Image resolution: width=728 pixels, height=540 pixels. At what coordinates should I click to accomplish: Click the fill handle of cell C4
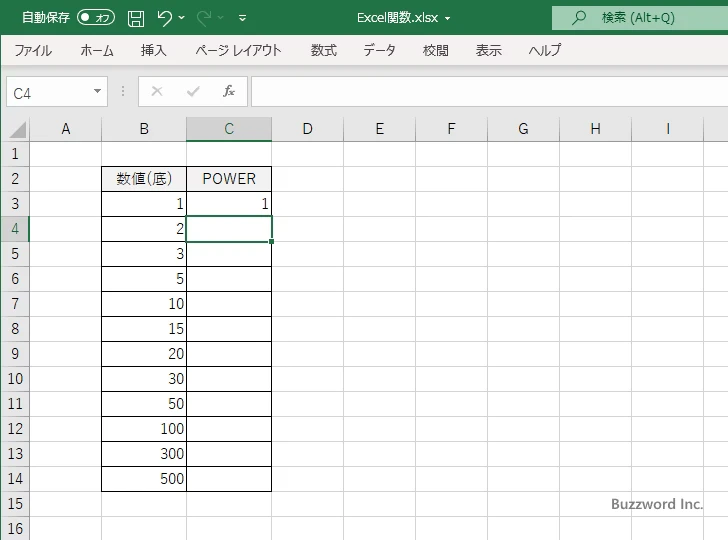pos(272,241)
